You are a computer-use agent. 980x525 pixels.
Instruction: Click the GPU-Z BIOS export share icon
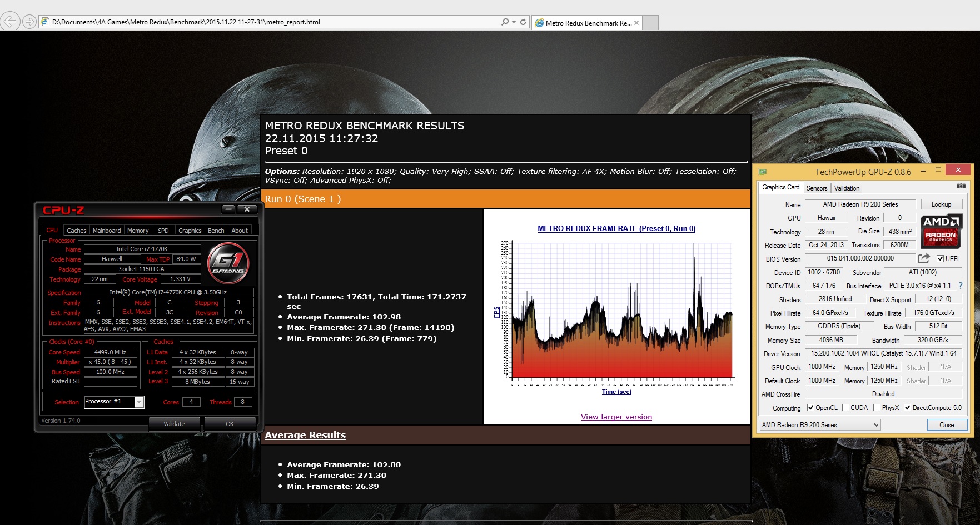point(924,258)
